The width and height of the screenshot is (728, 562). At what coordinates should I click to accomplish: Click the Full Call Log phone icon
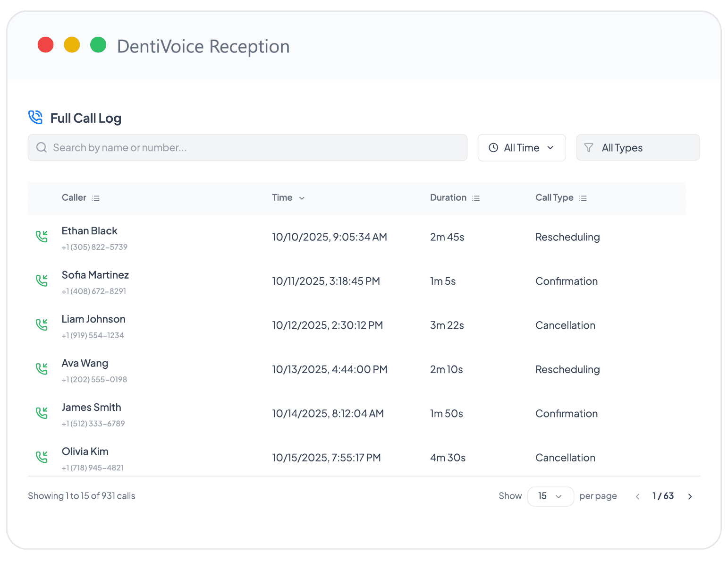click(35, 117)
